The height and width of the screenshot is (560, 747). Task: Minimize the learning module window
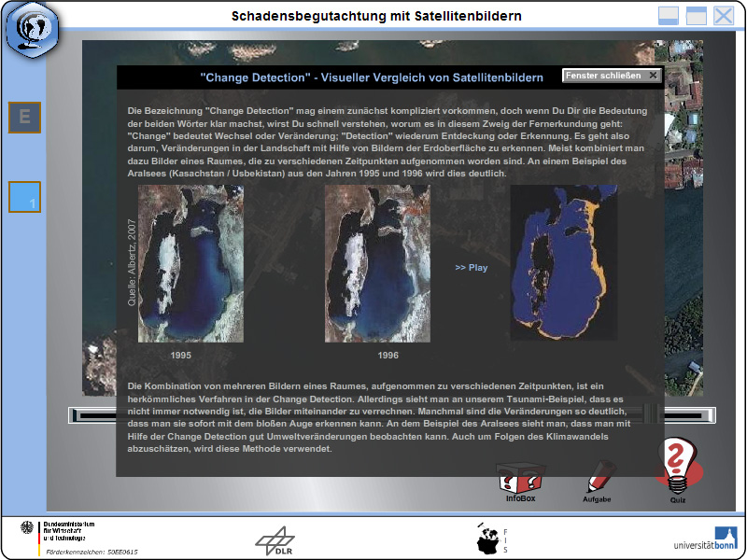point(668,16)
